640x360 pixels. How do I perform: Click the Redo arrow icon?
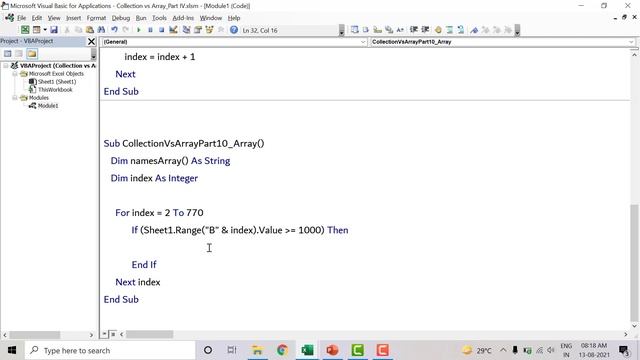tap(126, 30)
